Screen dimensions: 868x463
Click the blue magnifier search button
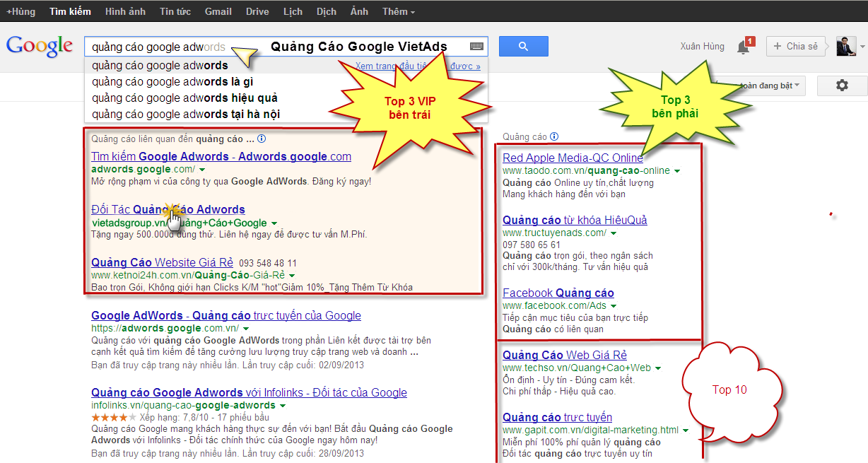[523, 47]
